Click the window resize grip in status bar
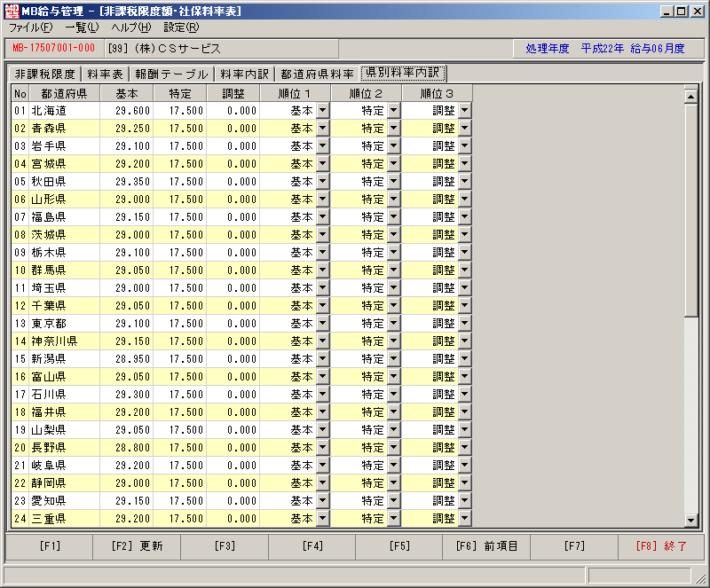710x588 pixels. point(699,577)
